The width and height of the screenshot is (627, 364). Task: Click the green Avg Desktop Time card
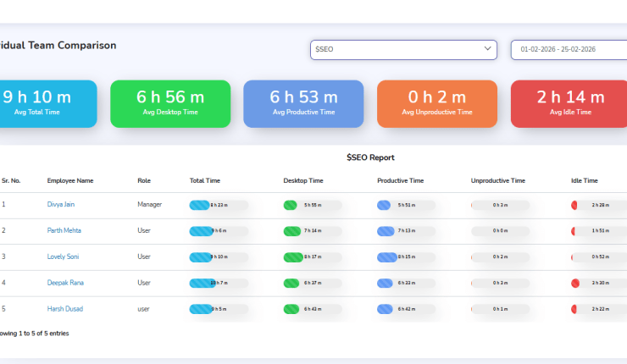click(x=170, y=104)
